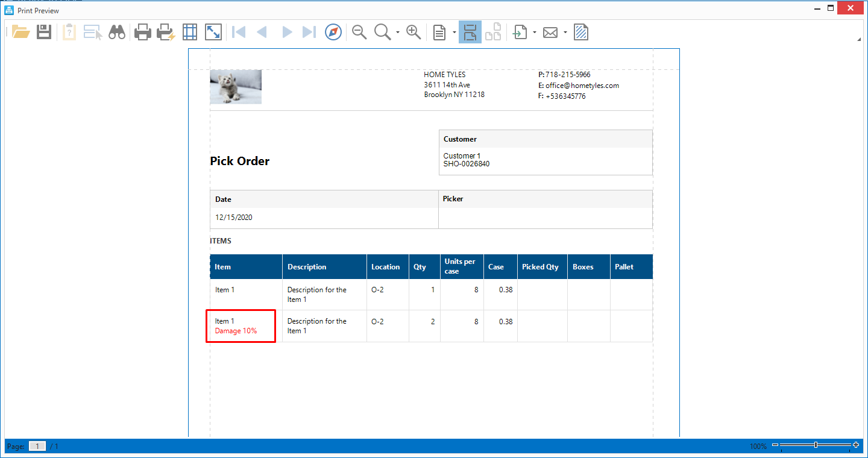Open Page Setup grid icon
This screenshot has height=458, width=868.
(x=190, y=32)
